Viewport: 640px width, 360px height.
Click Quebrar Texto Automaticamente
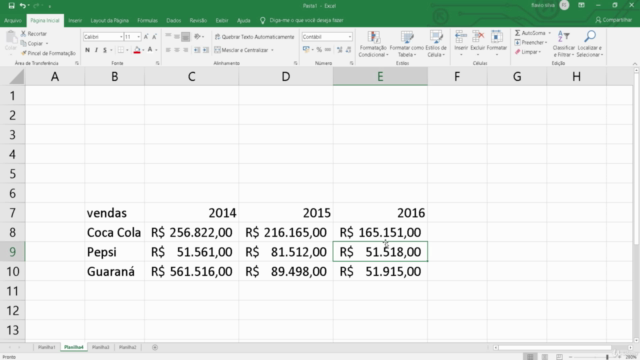(254, 37)
